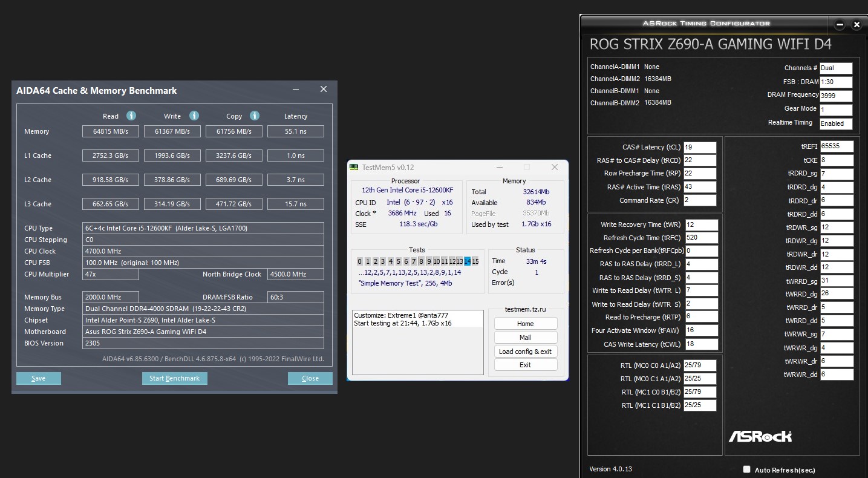Click the Motherboard field in AIDA64
The width and height of the screenshot is (868, 478).
click(203, 332)
